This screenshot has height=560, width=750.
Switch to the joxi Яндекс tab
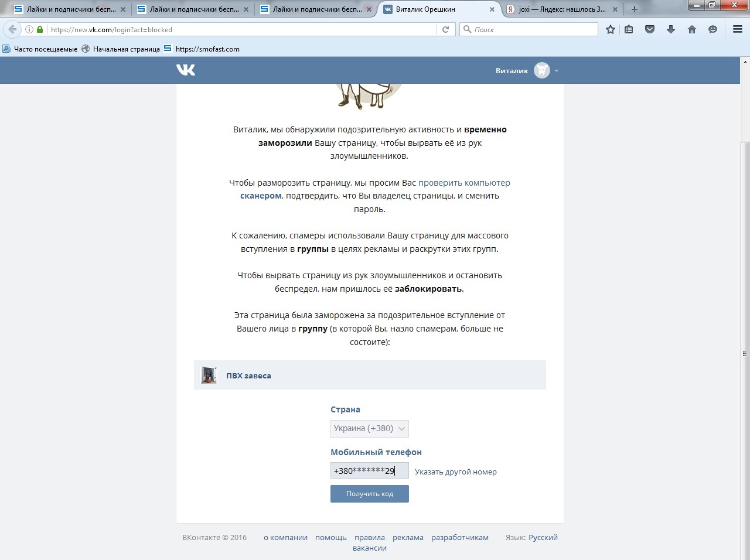point(562,9)
